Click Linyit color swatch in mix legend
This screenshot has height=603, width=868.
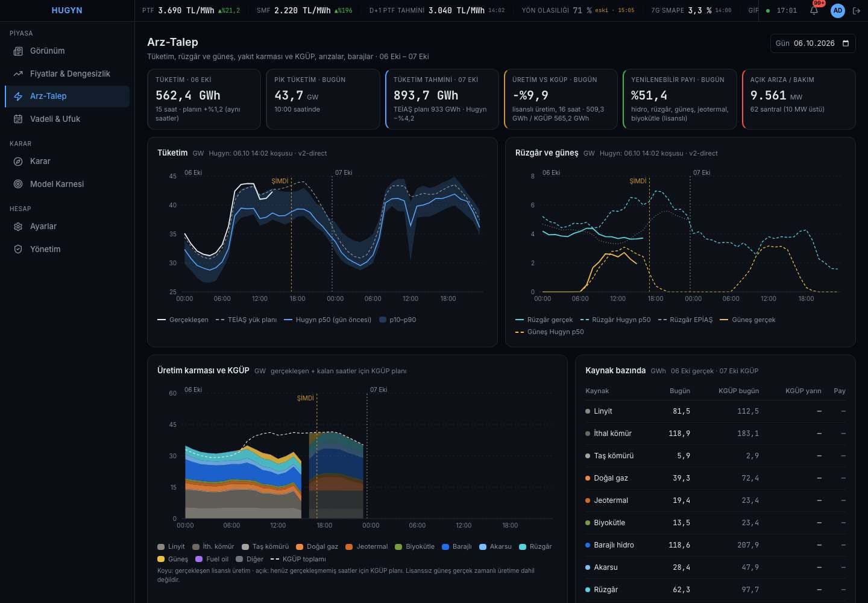pyautogui.click(x=161, y=547)
